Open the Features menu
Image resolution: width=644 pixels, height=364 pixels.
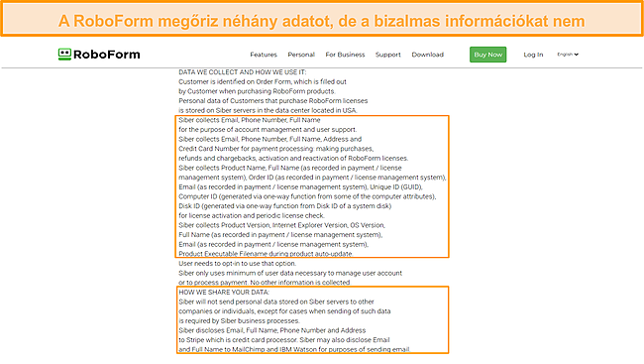click(264, 55)
